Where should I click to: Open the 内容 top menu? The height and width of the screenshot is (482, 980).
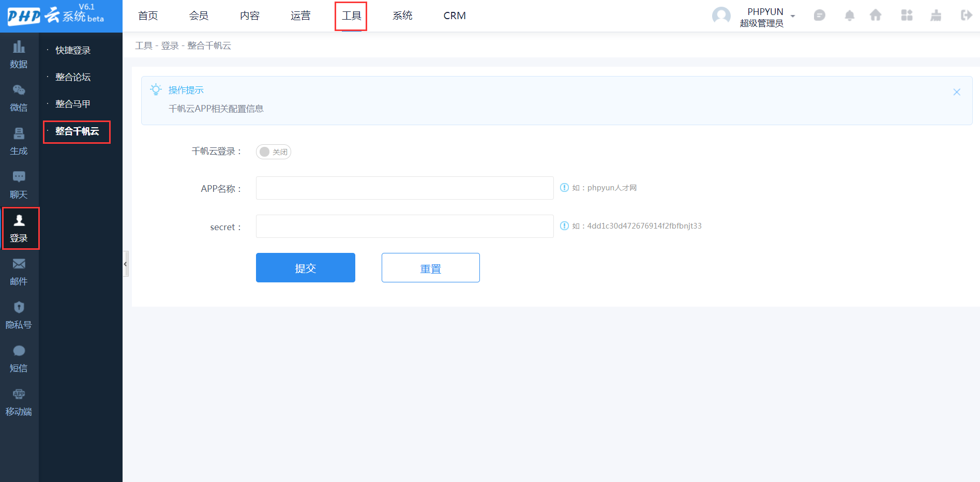[x=250, y=16]
